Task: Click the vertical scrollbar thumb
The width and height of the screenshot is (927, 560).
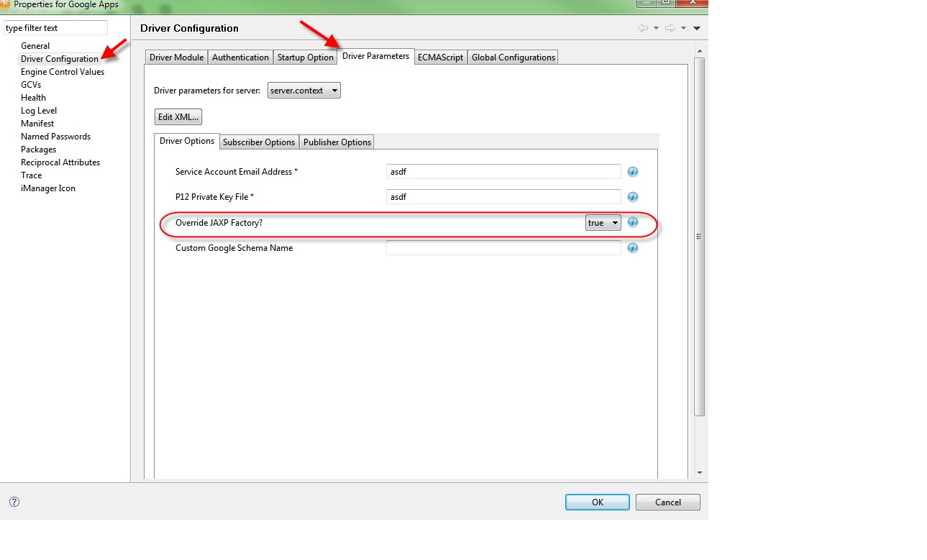Action: [x=700, y=237]
